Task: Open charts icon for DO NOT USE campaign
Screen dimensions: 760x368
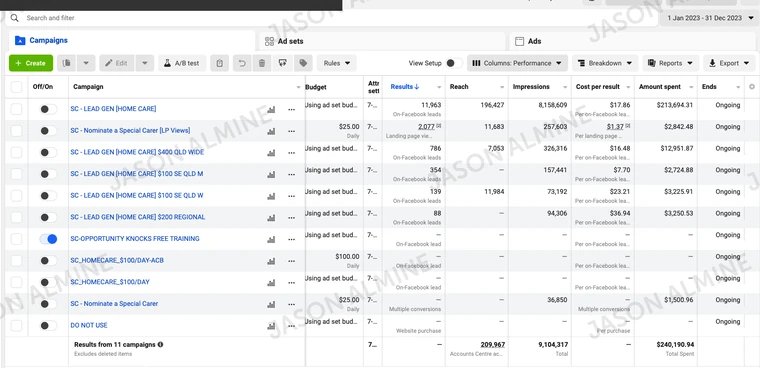Action: pos(271,326)
